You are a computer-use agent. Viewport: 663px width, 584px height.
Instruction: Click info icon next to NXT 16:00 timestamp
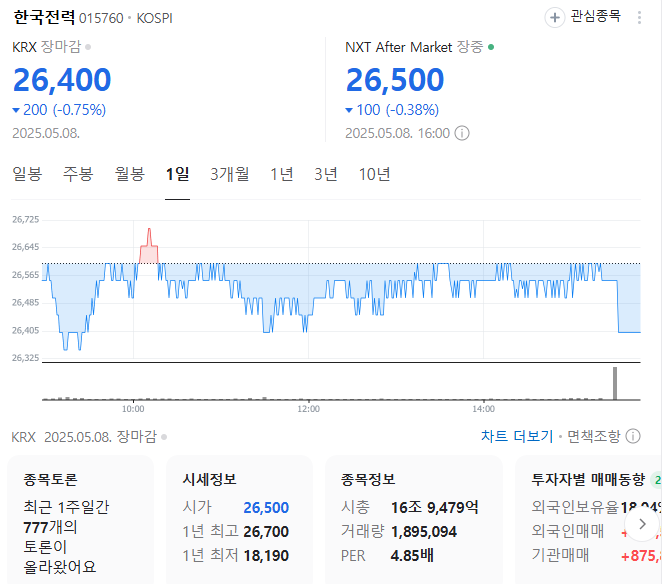[x=462, y=133]
